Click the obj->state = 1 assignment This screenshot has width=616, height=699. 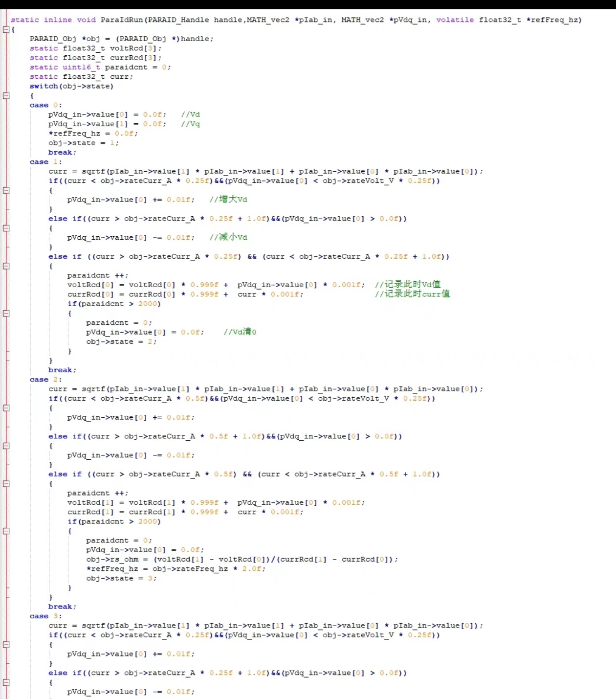point(84,143)
